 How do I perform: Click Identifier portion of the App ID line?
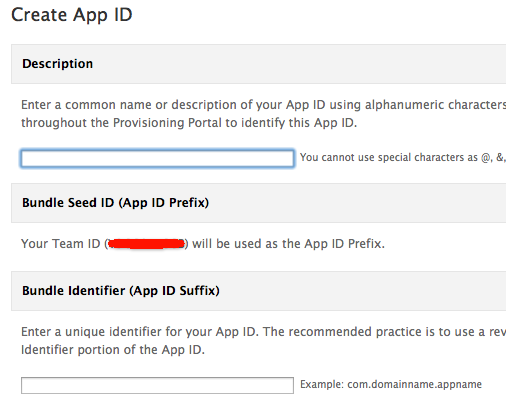(x=113, y=350)
